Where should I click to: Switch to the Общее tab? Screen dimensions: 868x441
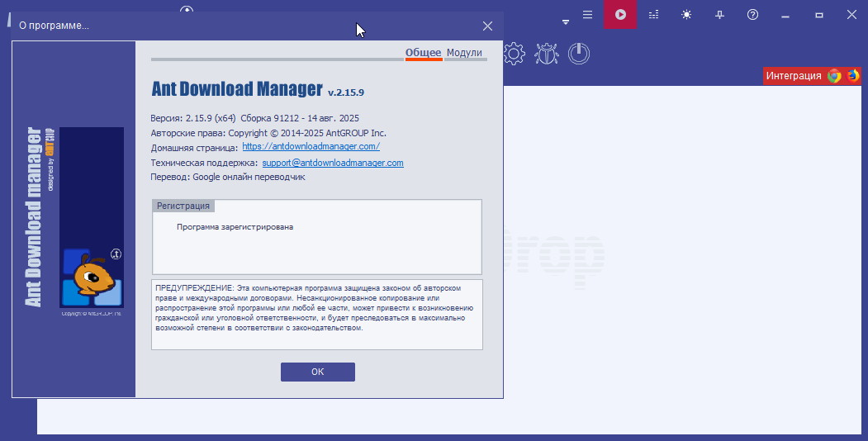(x=423, y=53)
